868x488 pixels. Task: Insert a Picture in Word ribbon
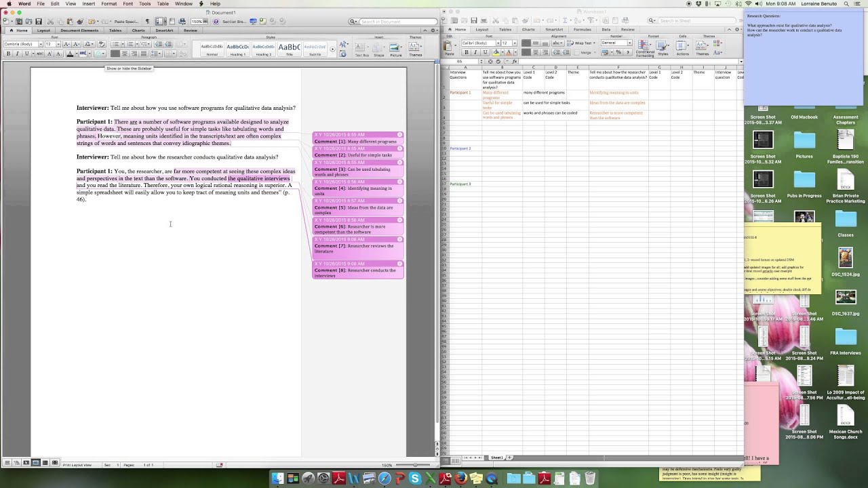click(x=396, y=48)
